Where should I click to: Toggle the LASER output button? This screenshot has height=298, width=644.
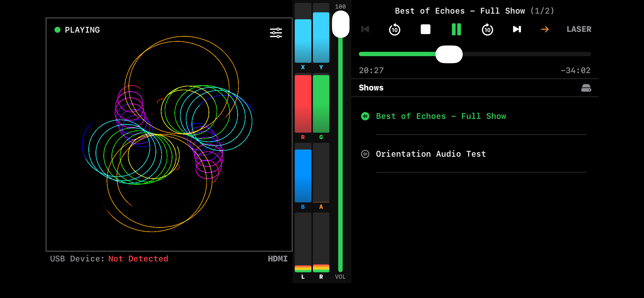pos(579,29)
